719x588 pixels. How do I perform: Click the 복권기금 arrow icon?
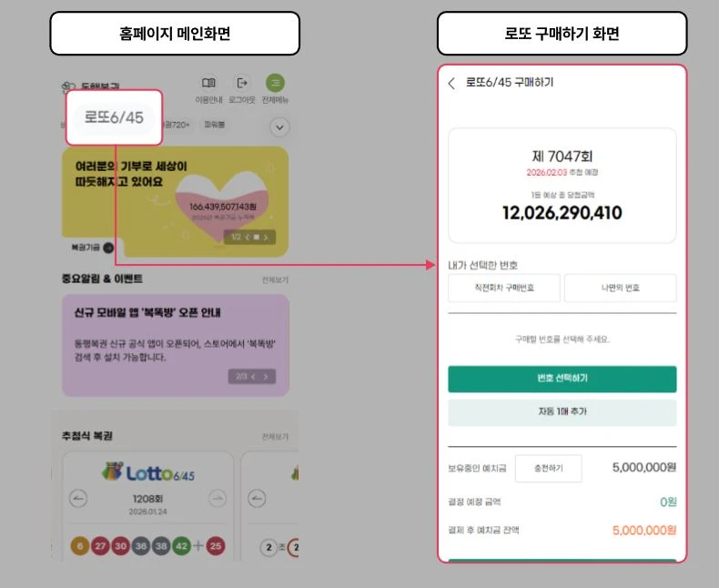coord(108,248)
